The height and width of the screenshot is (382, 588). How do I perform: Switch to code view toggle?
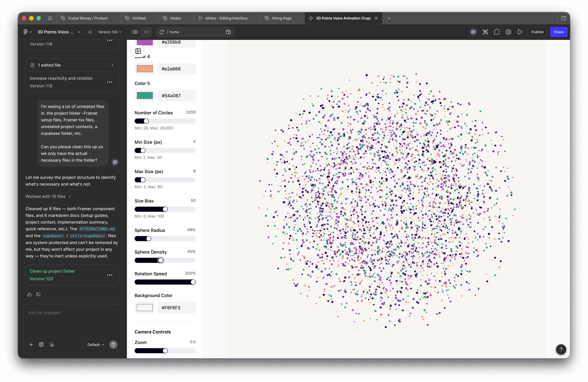(147, 32)
